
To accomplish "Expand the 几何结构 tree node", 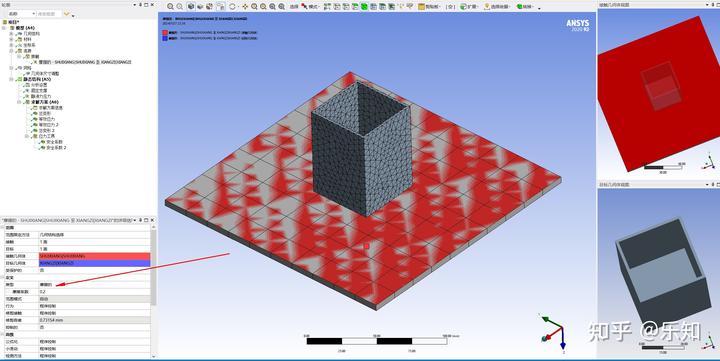I will tap(11, 34).
